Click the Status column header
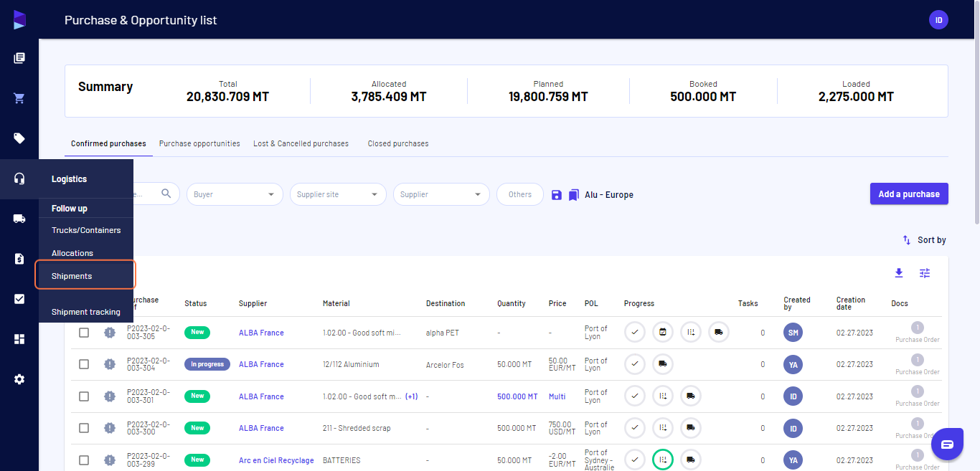Viewport: 980px width, 471px height. pos(195,303)
